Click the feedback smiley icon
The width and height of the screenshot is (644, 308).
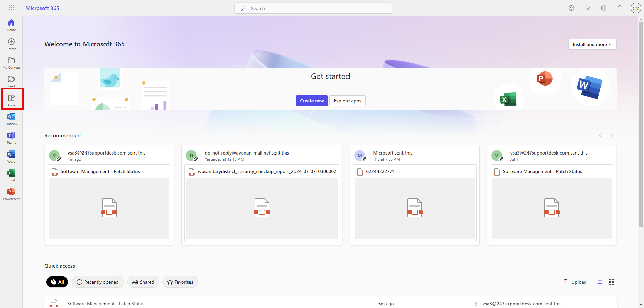tap(571, 8)
